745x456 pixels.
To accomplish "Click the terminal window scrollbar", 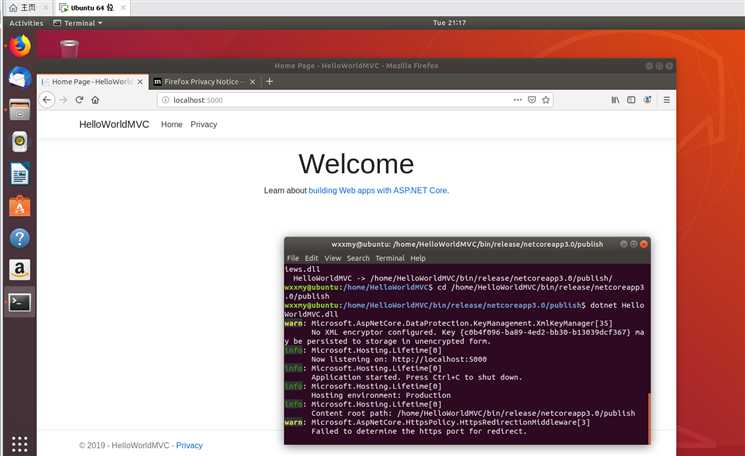I will coord(649,418).
